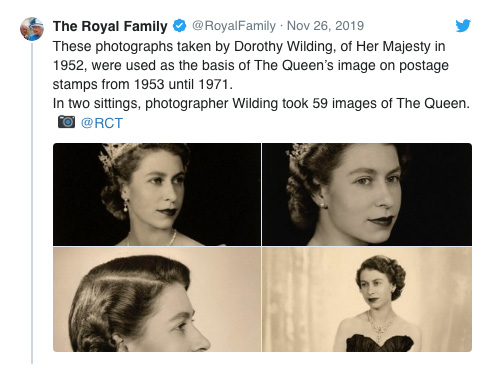Open the Nov 26, 2019 timestamp
The width and height of the screenshot is (489, 365).
click(x=325, y=26)
